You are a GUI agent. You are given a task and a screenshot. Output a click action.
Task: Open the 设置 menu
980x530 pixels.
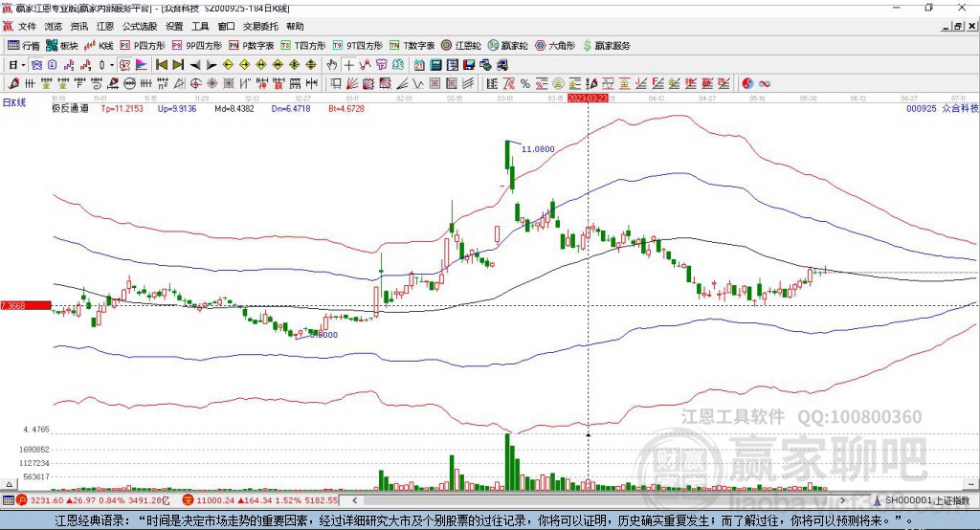coord(174,26)
